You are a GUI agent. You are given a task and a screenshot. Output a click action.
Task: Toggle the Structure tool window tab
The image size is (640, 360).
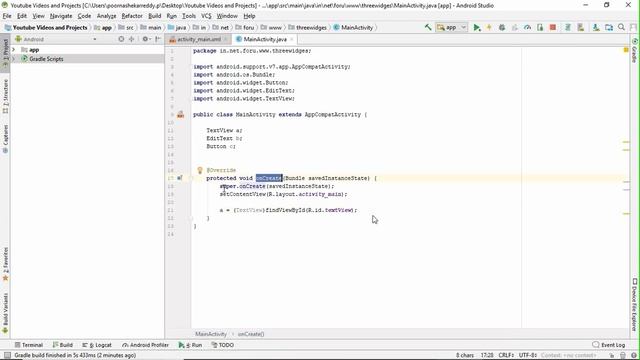(5, 96)
